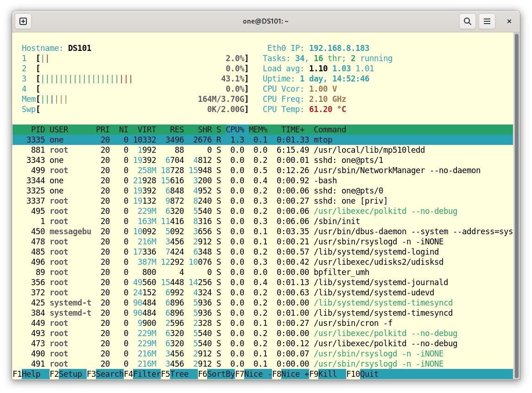Select the -bash process row
532x393 pixels.
pyautogui.click(x=263, y=181)
